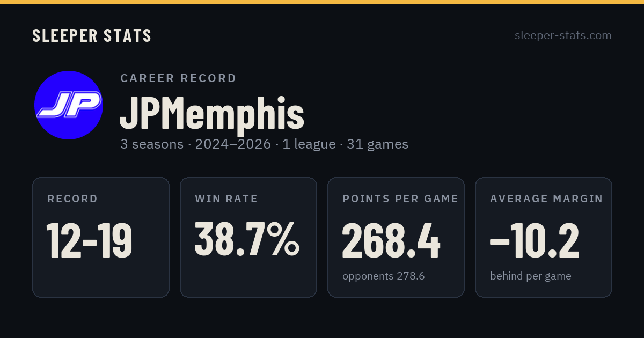Click the seasons and games summary line
This screenshot has height=338, width=644.
pos(264,144)
